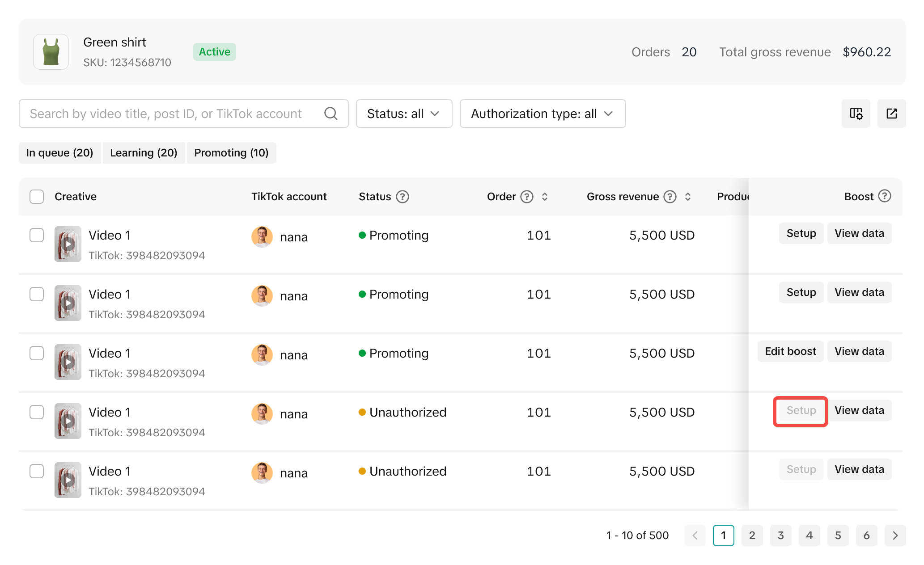Click the Edit boost button
This screenshot has width=924, height=565.
pos(790,351)
